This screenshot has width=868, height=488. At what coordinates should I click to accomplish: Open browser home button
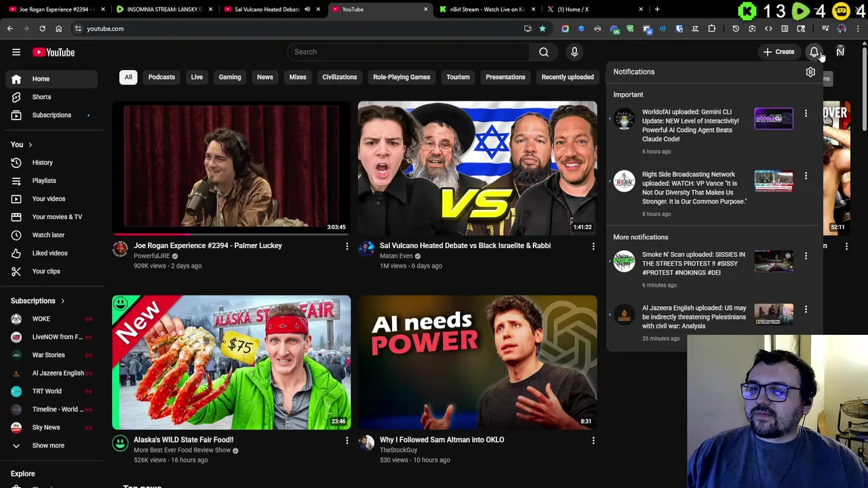coord(58,28)
